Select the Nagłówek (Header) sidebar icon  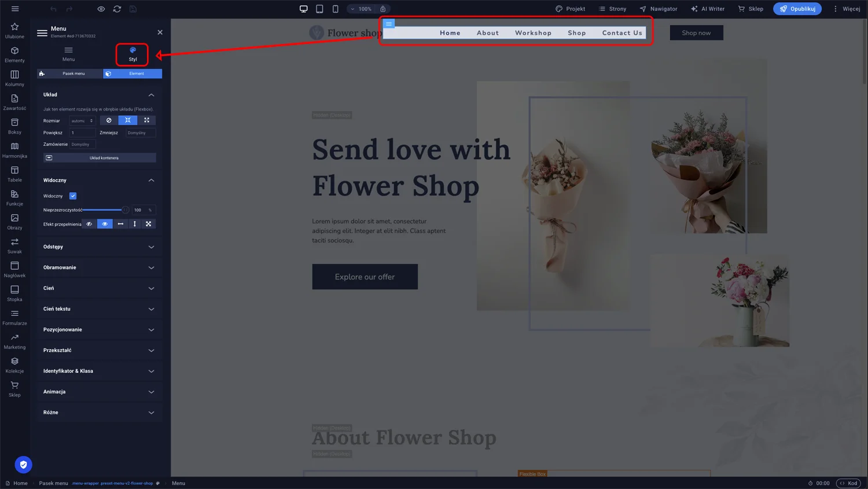click(14, 269)
